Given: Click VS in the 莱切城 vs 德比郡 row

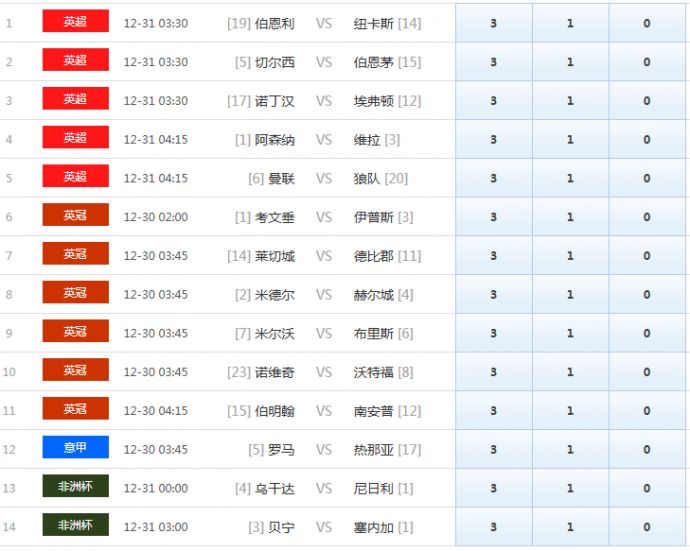Looking at the screenshot, I should pyautogui.click(x=324, y=256).
